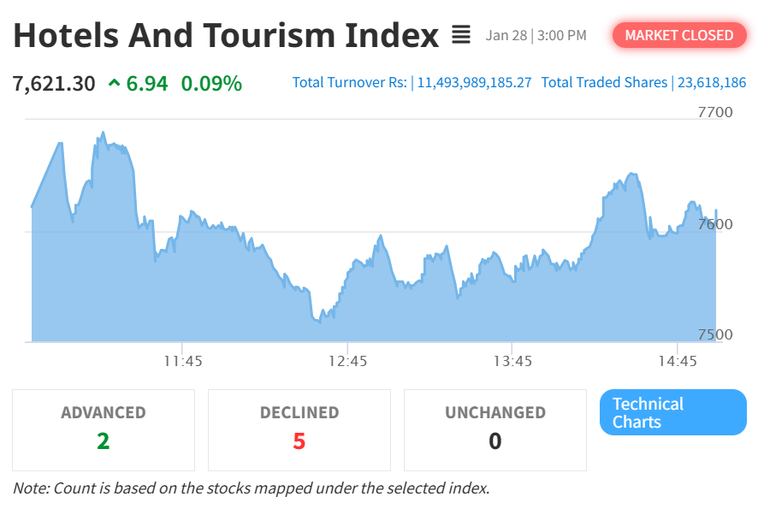
Task: Click the green up-arrow change indicator
Action: [x=114, y=83]
